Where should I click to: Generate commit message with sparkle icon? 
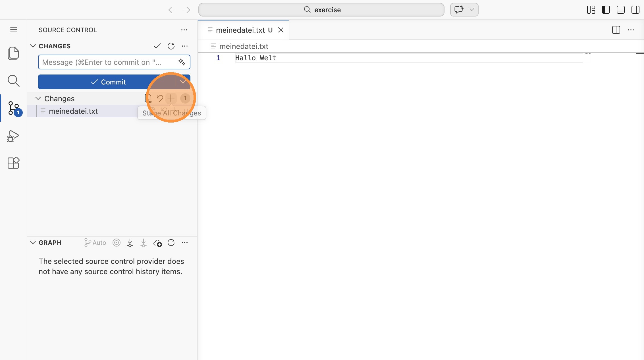pos(182,62)
